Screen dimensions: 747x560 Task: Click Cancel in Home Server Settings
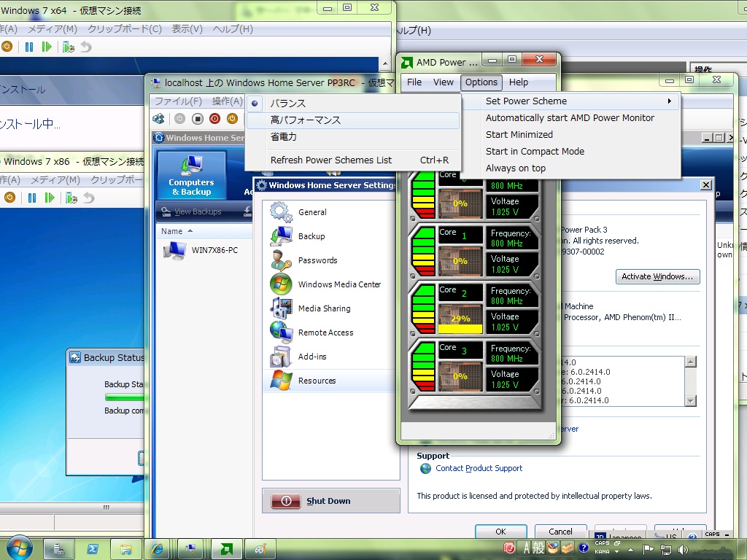pos(560,532)
